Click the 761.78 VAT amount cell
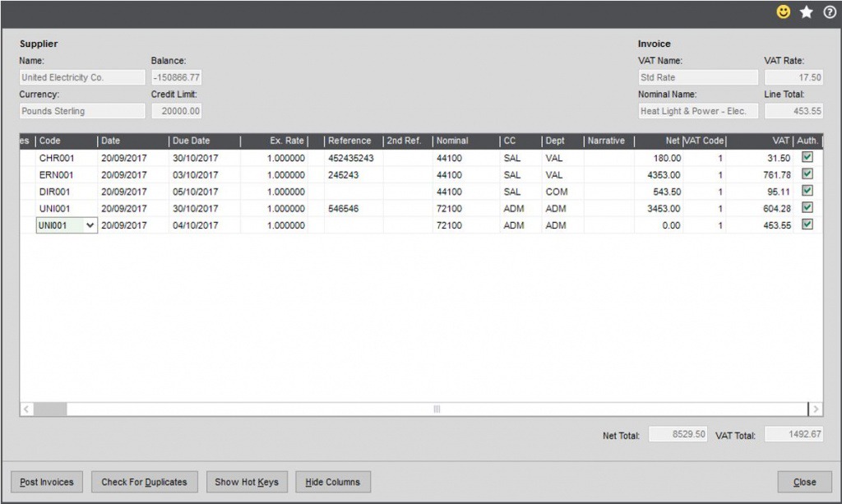The height and width of the screenshot is (504, 842). (x=760, y=175)
